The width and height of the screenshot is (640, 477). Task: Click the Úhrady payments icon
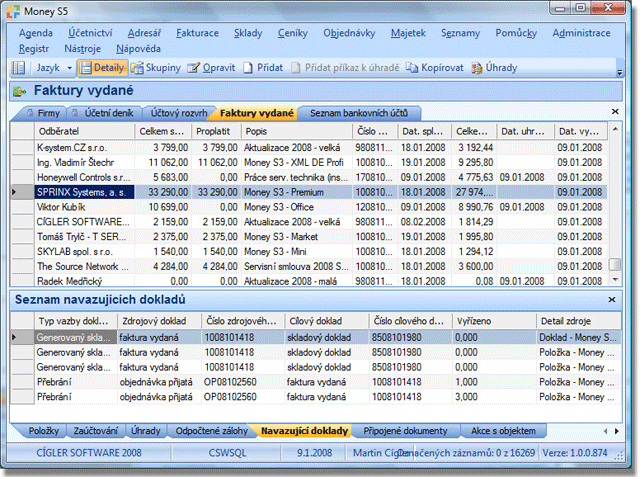tap(477, 68)
